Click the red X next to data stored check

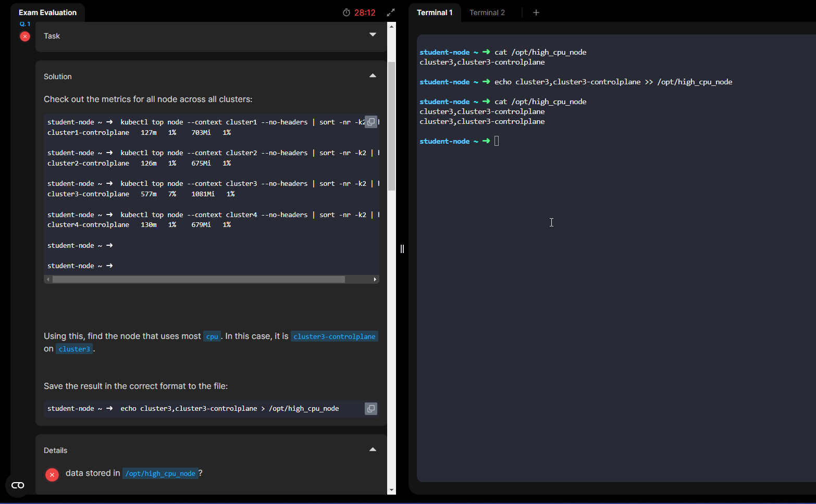pyautogui.click(x=52, y=474)
